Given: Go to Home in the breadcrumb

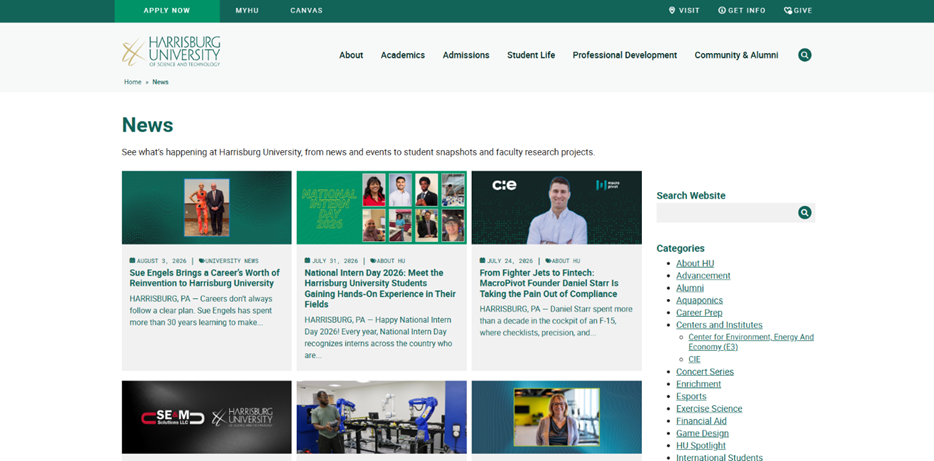Looking at the screenshot, I should [132, 82].
